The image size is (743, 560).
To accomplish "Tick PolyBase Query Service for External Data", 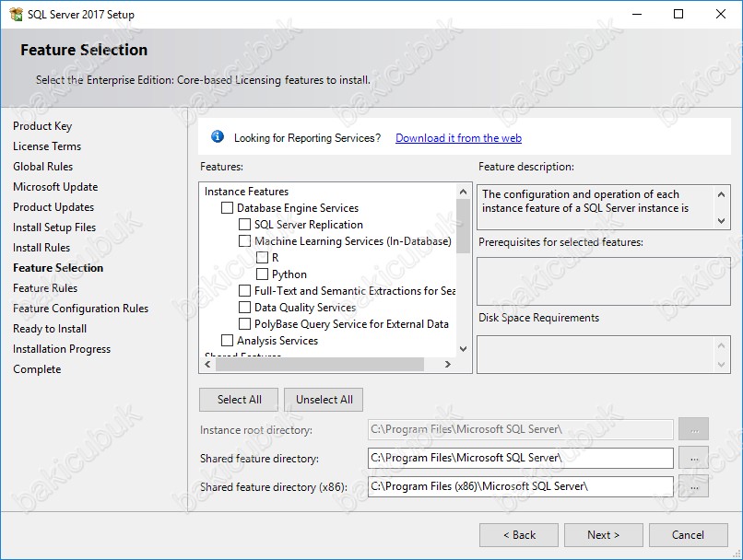I will [x=244, y=324].
